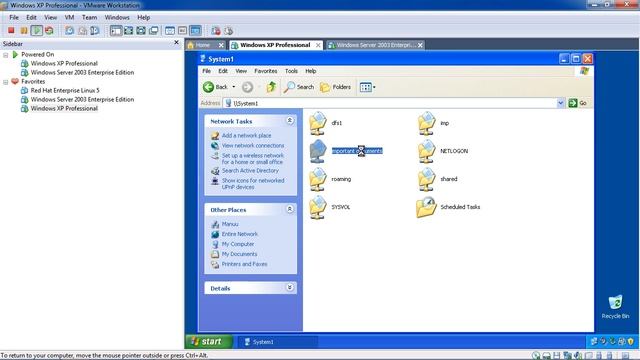The width and height of the screenshot is (640, 360).
Task: Select the Scheduled Tasks folder icon
Action: [427, 207]
